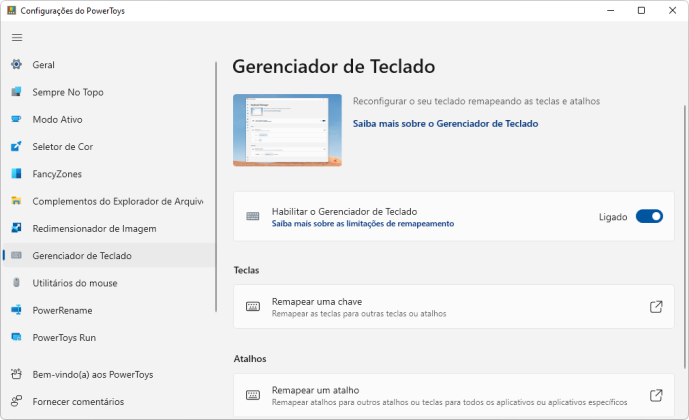Click the sidebar vertical scrollbar
This screenshot has height=420, width=689.
click(x=216, y=187)
